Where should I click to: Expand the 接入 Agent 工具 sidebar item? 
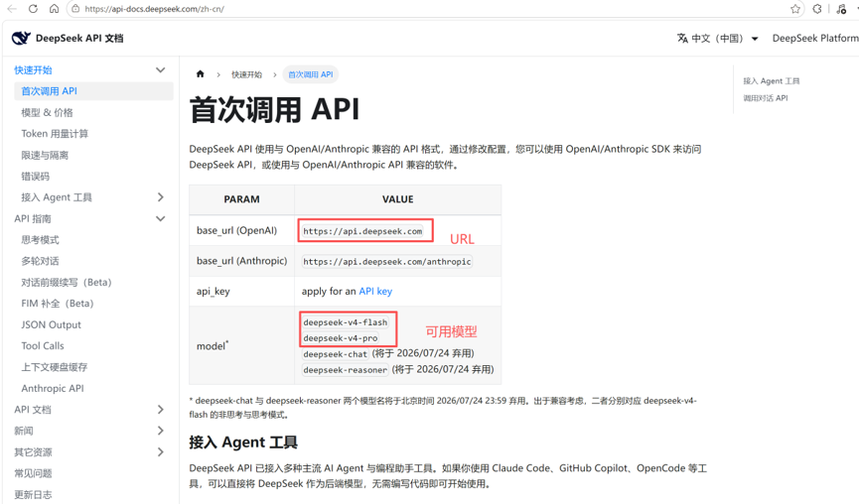pyautogui.click(x=161, y=197)
